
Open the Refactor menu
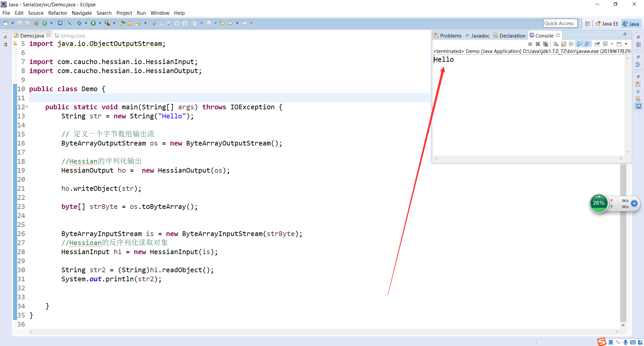click(x=57, y=13)
